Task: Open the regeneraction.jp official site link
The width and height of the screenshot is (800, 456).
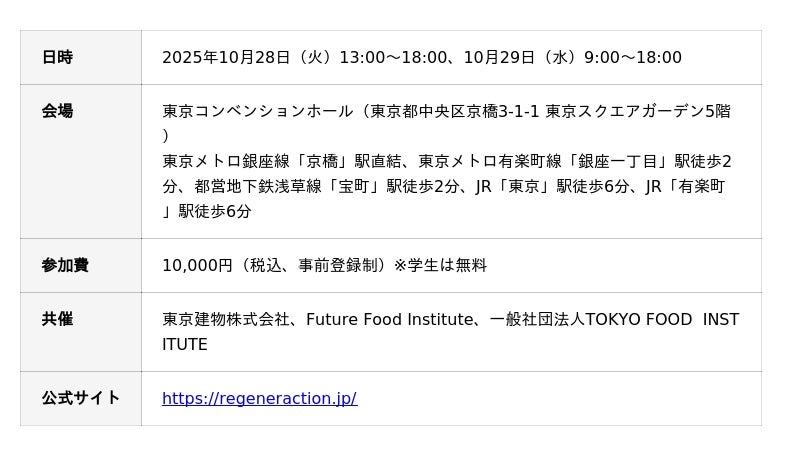Action: (x=259, y=398)
